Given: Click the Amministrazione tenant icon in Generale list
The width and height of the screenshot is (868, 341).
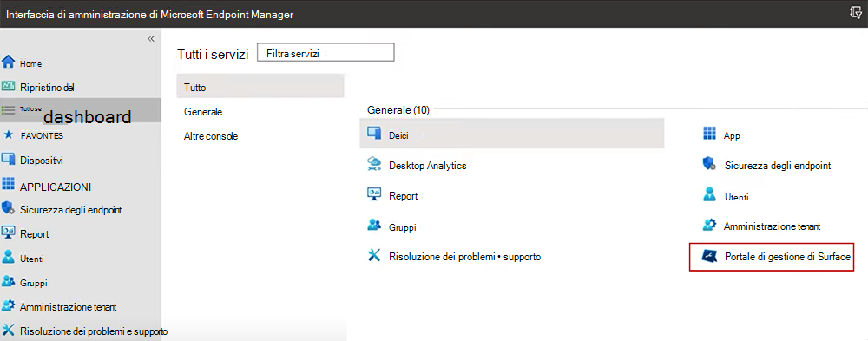Looking at the screenshot, I should coord(709,226).
